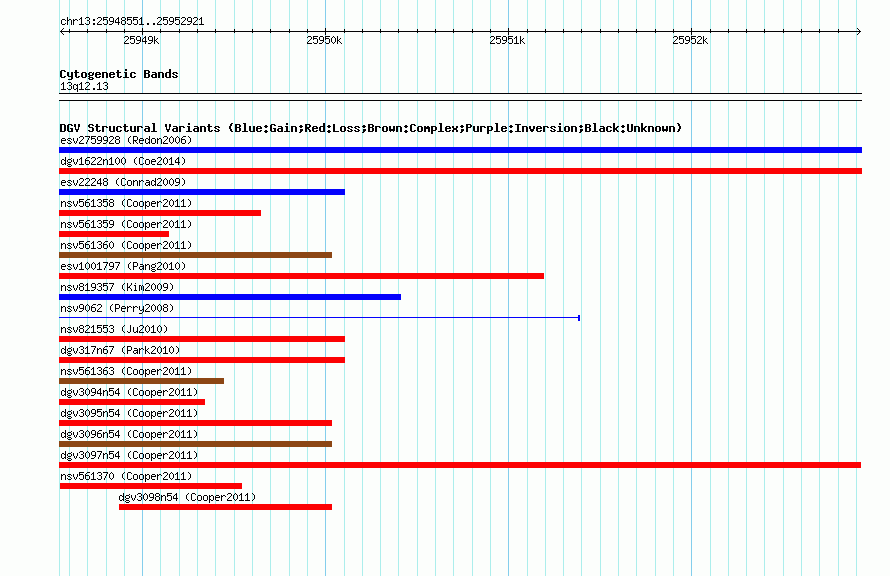Click the 25952k ruler label
The width and height of the screenshot is (890, 576).
(690, 40)
